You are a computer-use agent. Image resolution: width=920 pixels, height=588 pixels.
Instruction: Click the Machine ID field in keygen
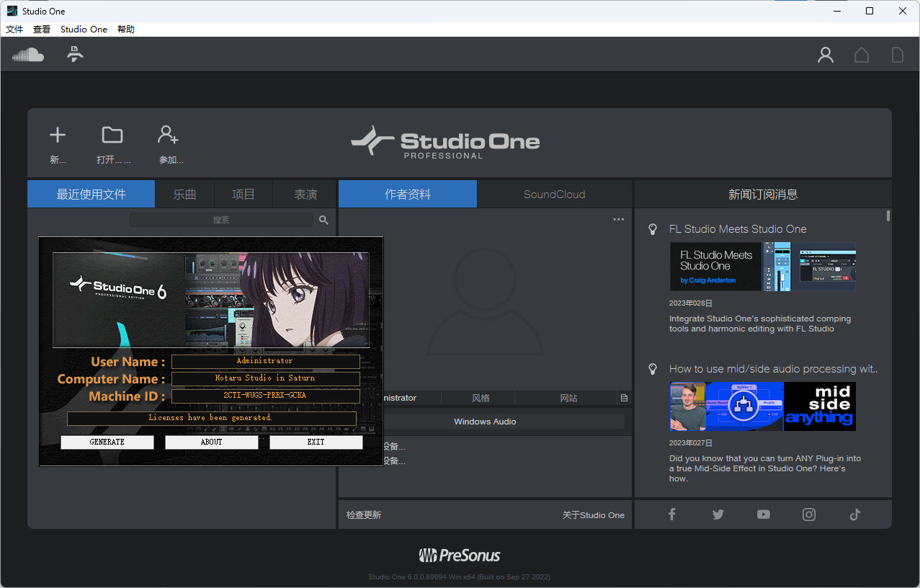265,396
